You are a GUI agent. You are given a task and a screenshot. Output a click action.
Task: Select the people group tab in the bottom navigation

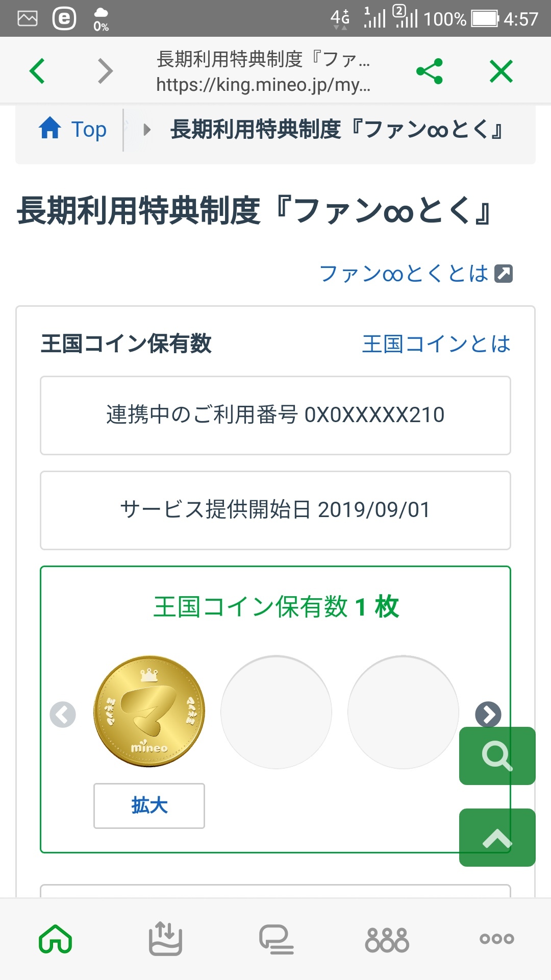[387, 939]
